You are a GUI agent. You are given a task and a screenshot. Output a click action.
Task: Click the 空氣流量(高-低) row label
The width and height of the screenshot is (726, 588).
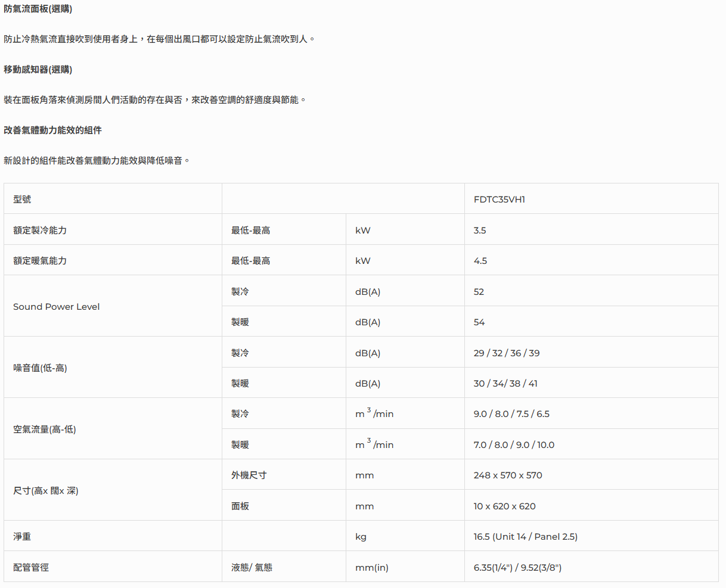(x=45, y=430)
